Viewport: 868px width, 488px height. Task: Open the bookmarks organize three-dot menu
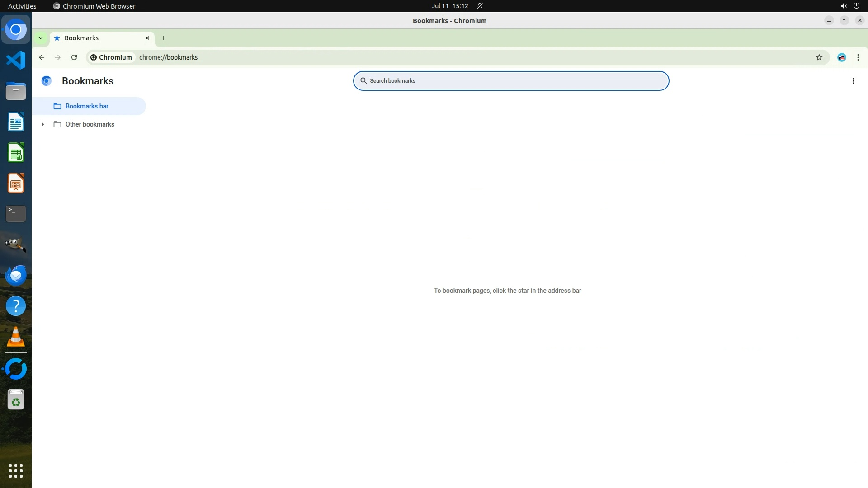coord(853,81)
